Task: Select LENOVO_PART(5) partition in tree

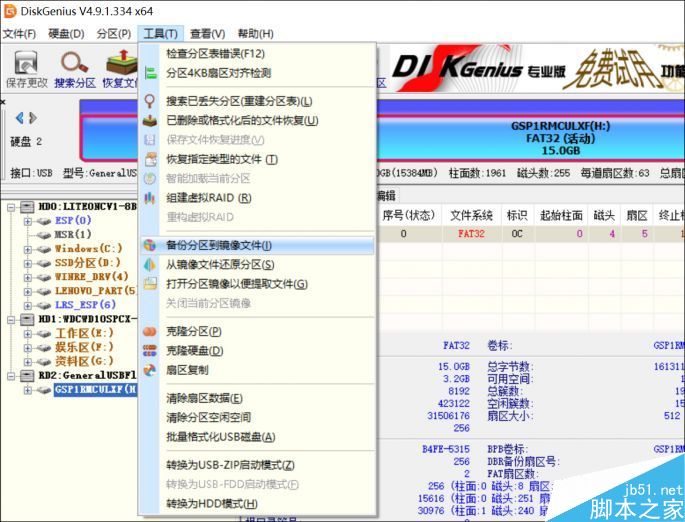Action: [95, 290]
